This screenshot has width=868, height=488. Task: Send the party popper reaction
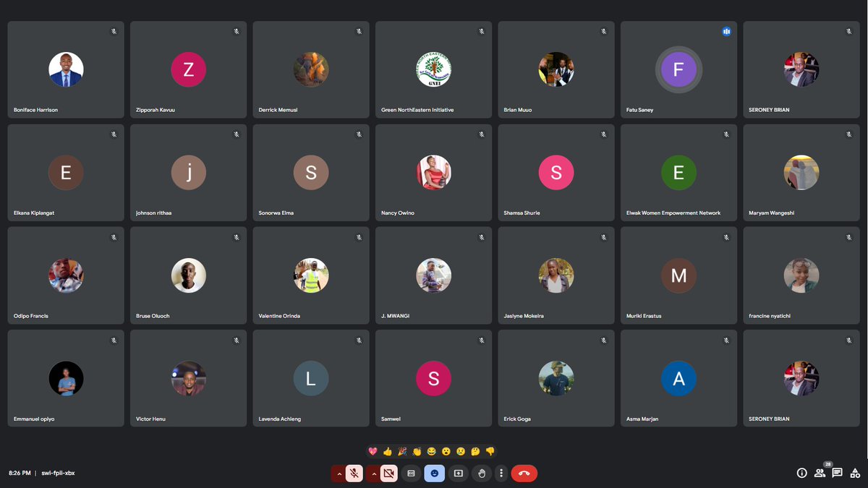click(x=402, y=451)
